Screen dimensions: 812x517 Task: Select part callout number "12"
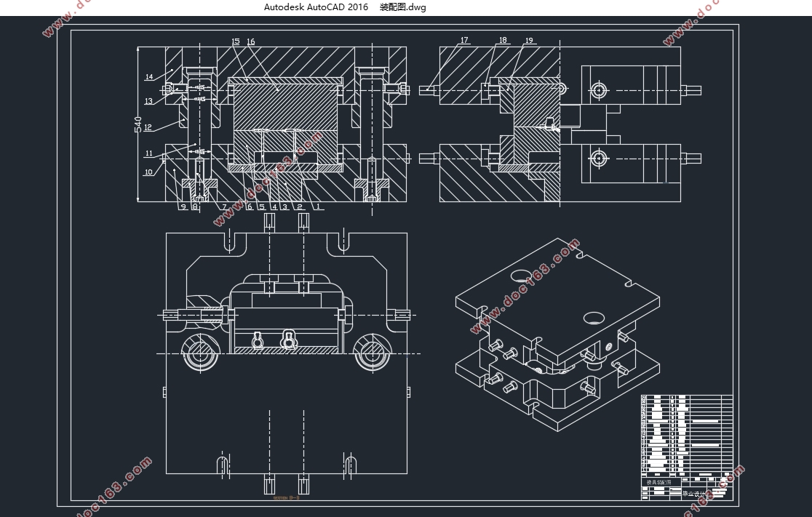click(148, 127)
